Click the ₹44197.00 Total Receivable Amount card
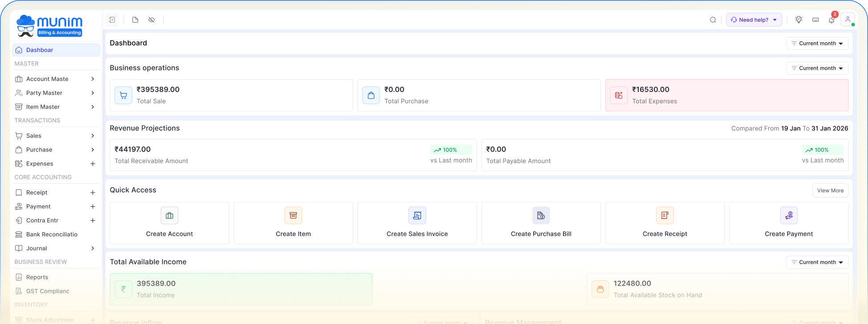This screenshot has width=868, height=324. point(293,155)
